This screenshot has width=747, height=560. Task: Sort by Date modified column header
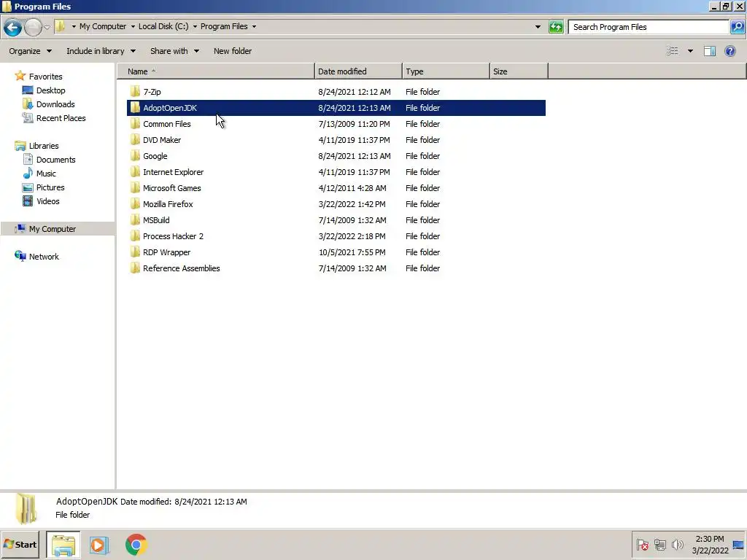358,71
